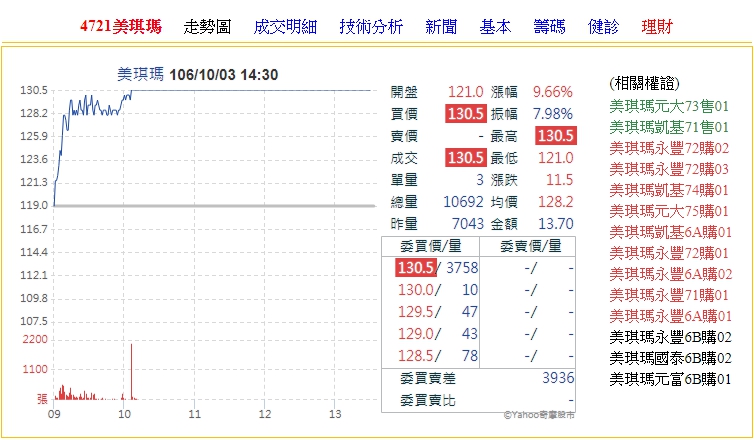This screenshot has height=440, width=755.
Task: Click the 119.0 reference price line on chart
Action: pos(215,206)
